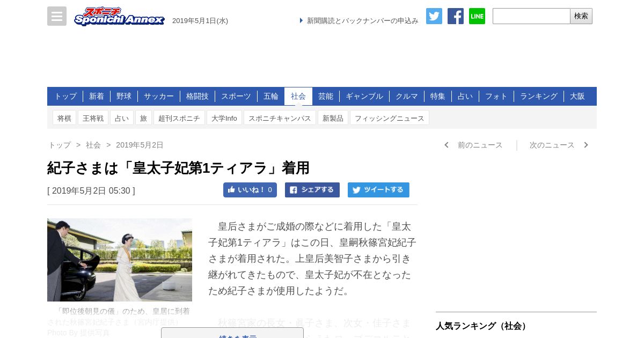Image resolution: width=644 pixels, height=338 pixels.
Task: Select the 特集 navigation tab
Action: click(x=438, y=96)
